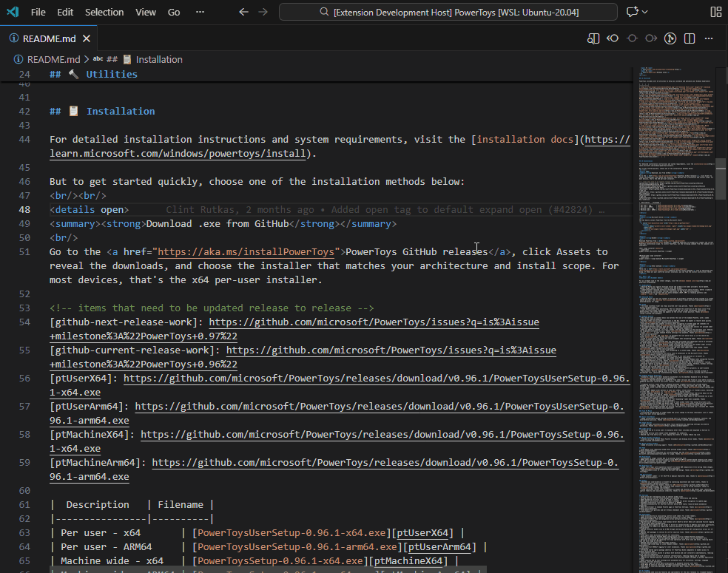Screen dimensions: 728x573
Task: Open the source control graph icon
Action: tap(670, 38)
